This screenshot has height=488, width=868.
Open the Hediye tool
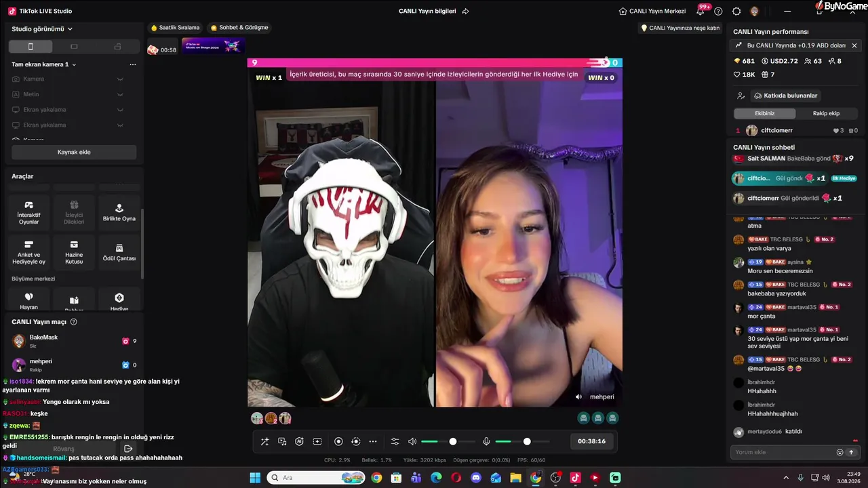point(119,300)
